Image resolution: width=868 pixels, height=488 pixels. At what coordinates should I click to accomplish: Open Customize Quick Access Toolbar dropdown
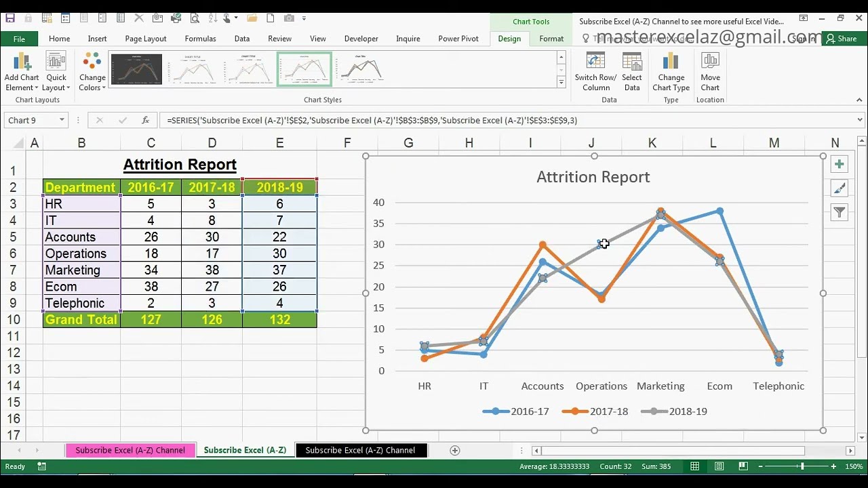[x=304, y=18]
